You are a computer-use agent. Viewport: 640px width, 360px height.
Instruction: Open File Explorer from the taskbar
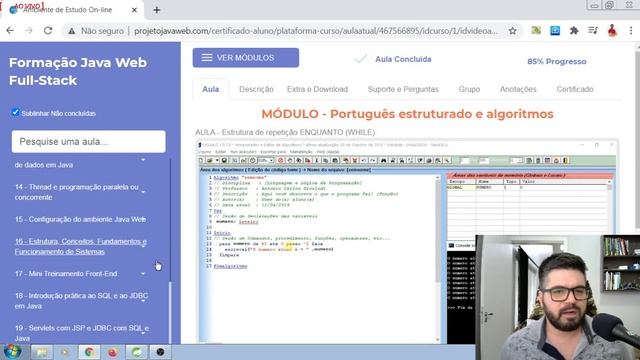(41, 352)
